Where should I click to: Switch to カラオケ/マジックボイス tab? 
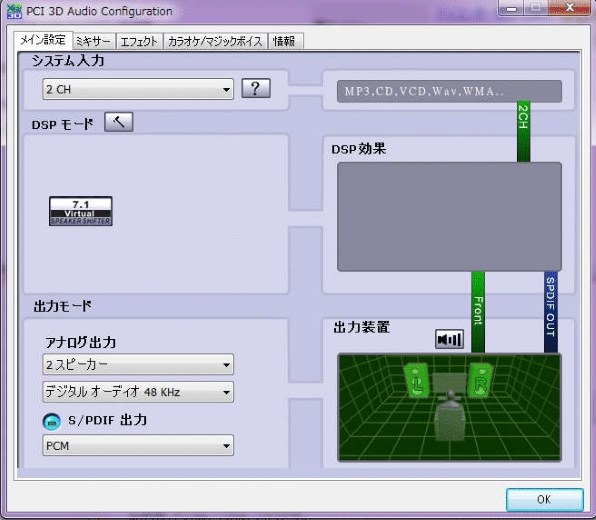215,41
